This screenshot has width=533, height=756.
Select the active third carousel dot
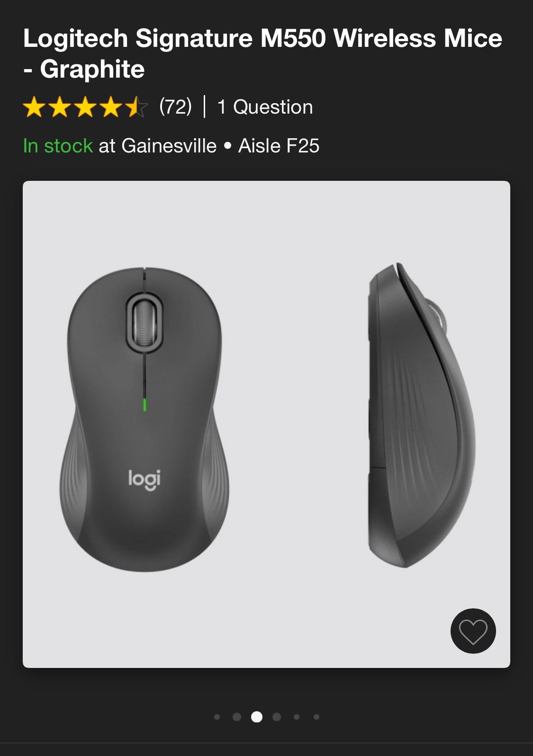(257, 717)
